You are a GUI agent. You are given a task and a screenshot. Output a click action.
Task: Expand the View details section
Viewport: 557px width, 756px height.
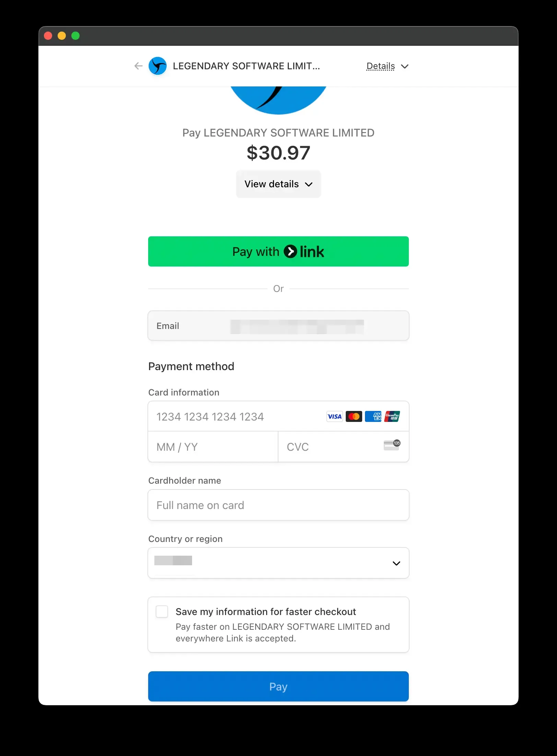point(278,184)
